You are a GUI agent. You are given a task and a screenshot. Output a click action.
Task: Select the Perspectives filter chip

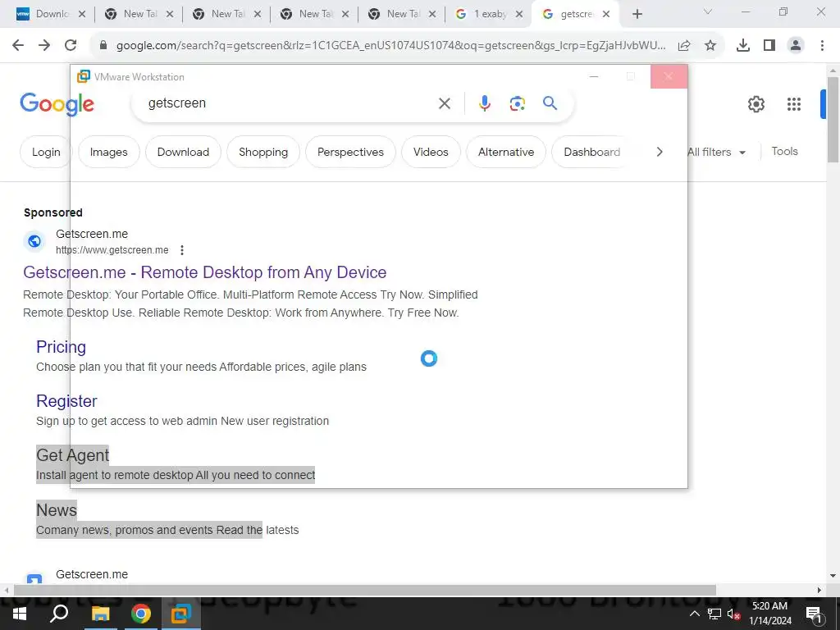[x=350, y=152]
